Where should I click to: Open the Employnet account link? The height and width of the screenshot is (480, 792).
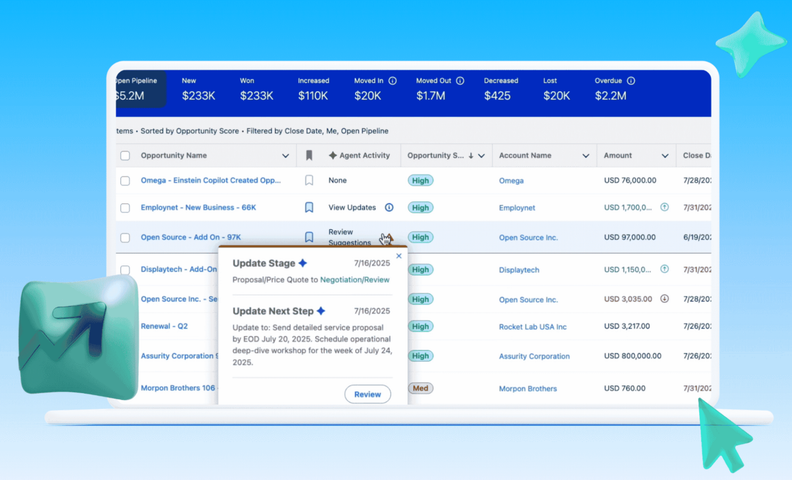tap(517, 208)
